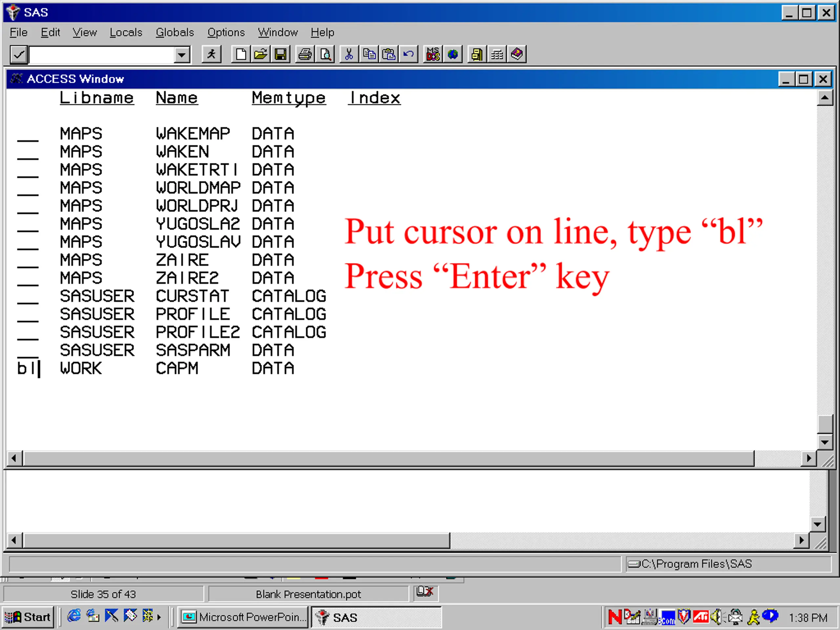Click the Help book toolbar icon
840x630 pixels.
click(x=517, y=54)
